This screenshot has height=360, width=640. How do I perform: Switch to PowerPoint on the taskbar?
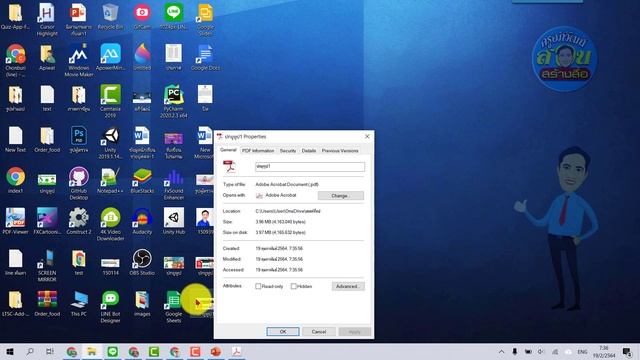pos(216,351)
